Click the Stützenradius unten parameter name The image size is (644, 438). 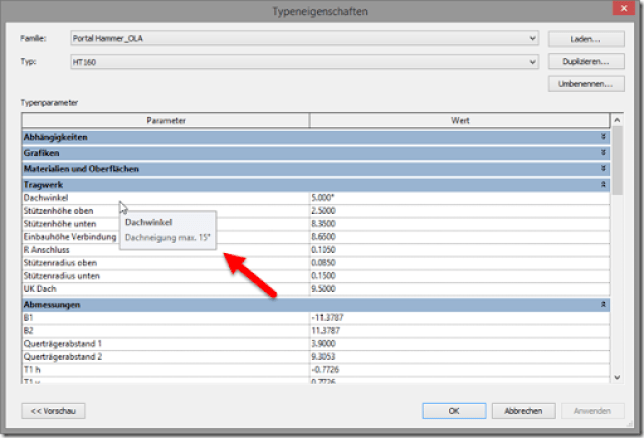pyautogui.click(x=62, y=276)
